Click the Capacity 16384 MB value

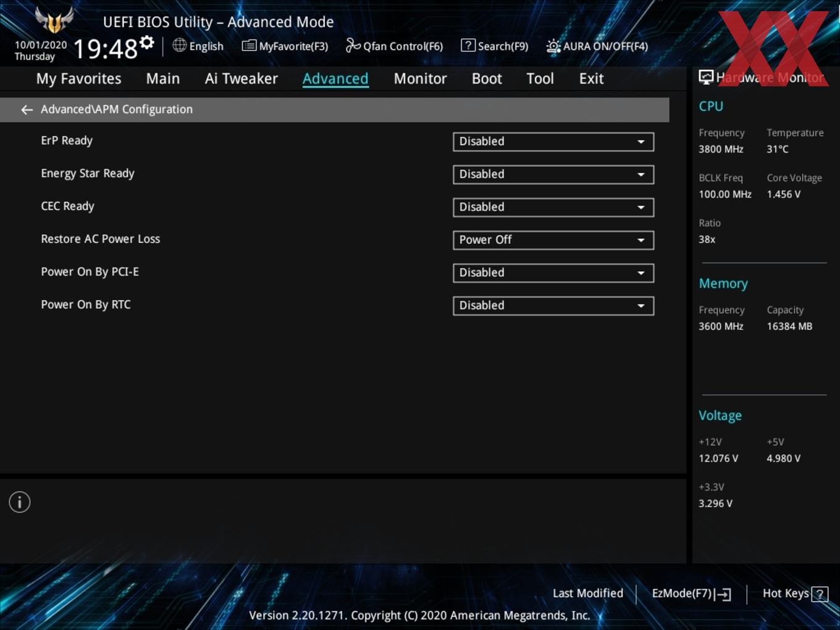click(789, 327)
